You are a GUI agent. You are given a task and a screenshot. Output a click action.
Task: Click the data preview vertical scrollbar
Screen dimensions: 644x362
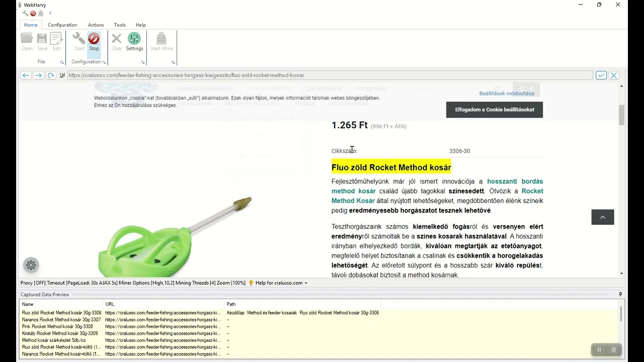(x=621, y=314)
